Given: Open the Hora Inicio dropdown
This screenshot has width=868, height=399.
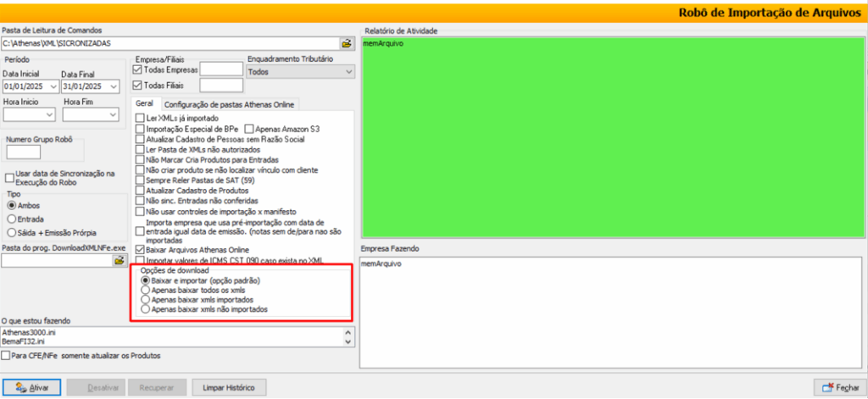Looking at the screenshot, I should pyautogui.click(x=49, y=114).
